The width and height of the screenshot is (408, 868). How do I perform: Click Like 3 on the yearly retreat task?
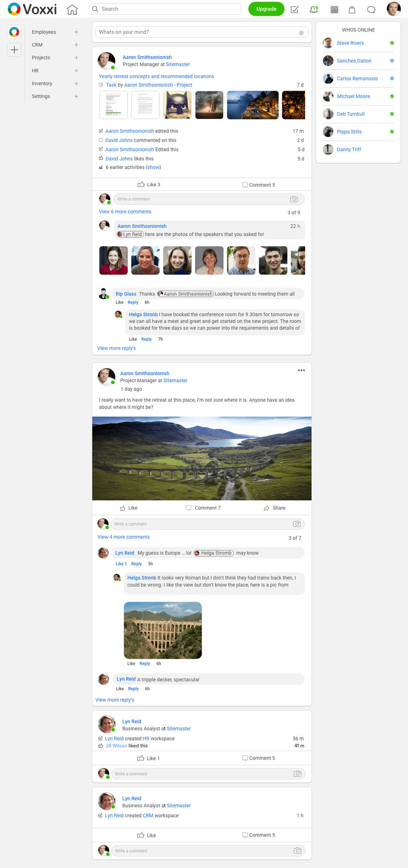(149, 184)
